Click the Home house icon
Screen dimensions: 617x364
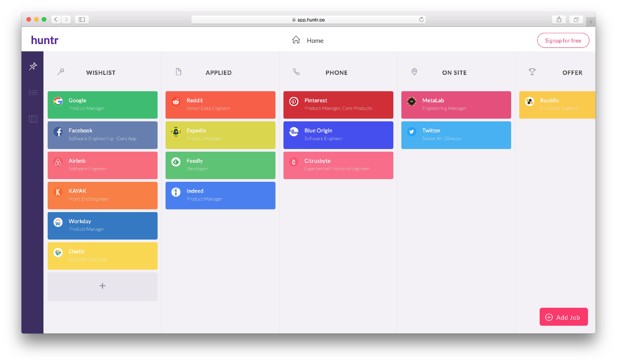pyautogui.click(x=296, y=40)
